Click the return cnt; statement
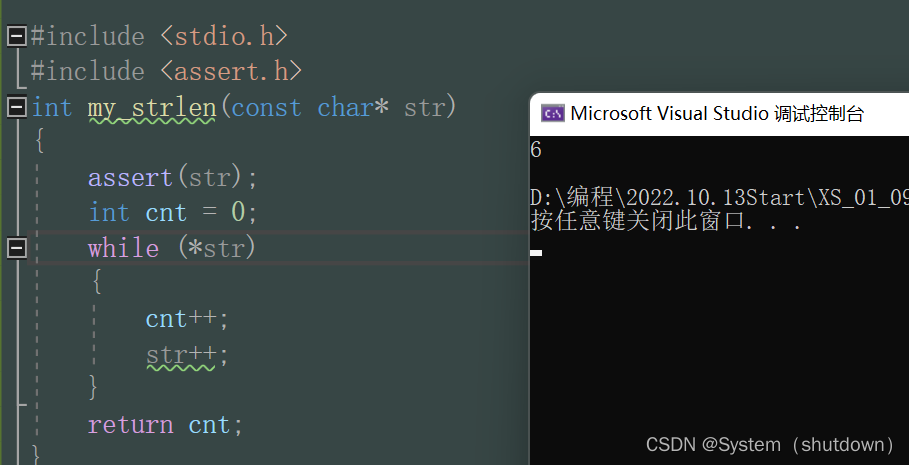 click(x=165, y=425)
